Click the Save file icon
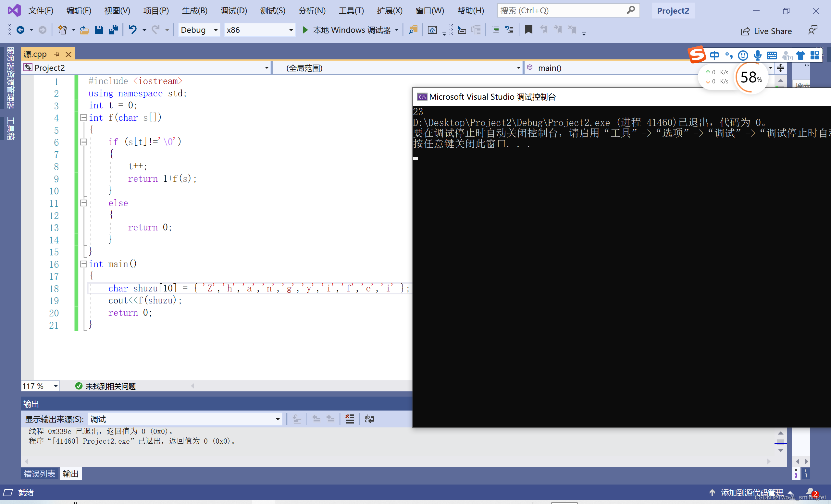The image size is (831, 504). tap(98, 30)
